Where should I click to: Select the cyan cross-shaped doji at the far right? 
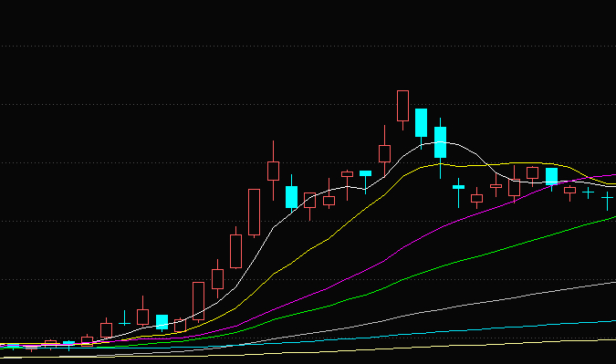point(607,199)
